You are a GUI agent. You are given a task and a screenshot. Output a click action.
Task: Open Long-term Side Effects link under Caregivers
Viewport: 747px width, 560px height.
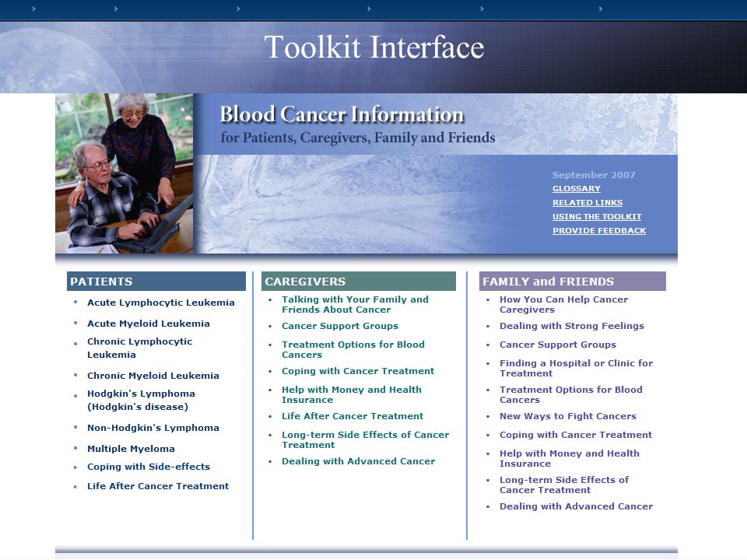(x=365, y=439)
